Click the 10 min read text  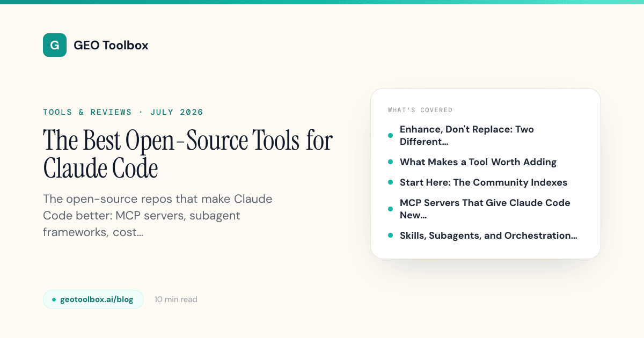tap(176, 299)
